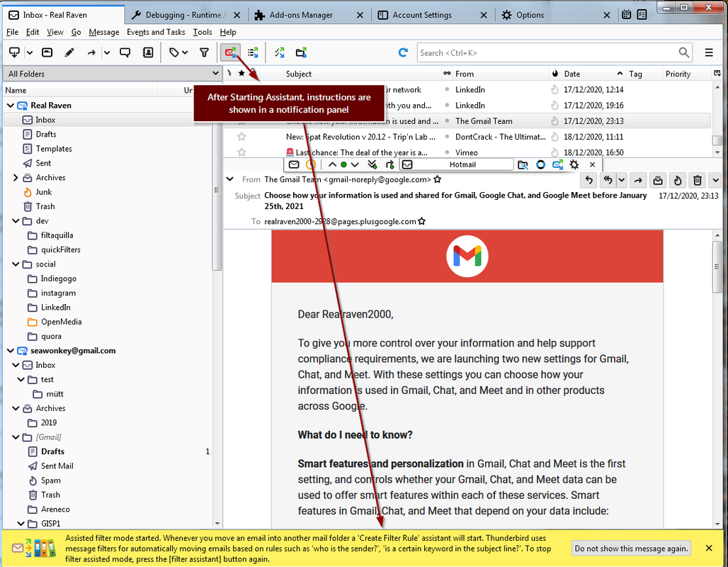The image size is (728, 567).
Task: Star the Last chance Vimeo message
Action: pyautogui.click(x=241, y=152)
